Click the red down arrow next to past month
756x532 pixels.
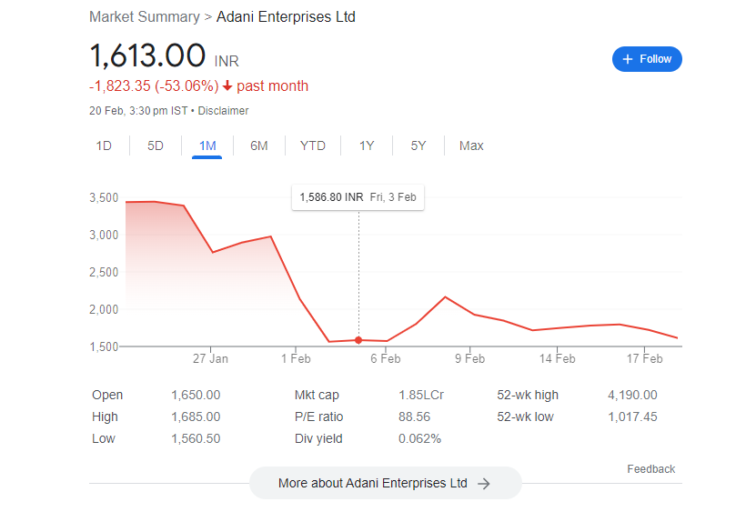pos(227,86)
